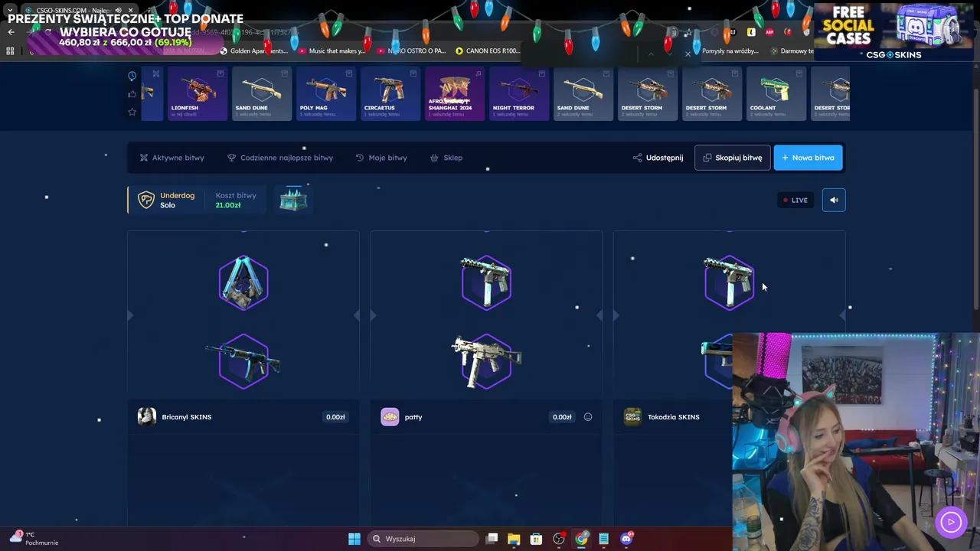Screen dimensions: 980x551
Task: Open Windows Start menu
Action: [x=354, y=539]
